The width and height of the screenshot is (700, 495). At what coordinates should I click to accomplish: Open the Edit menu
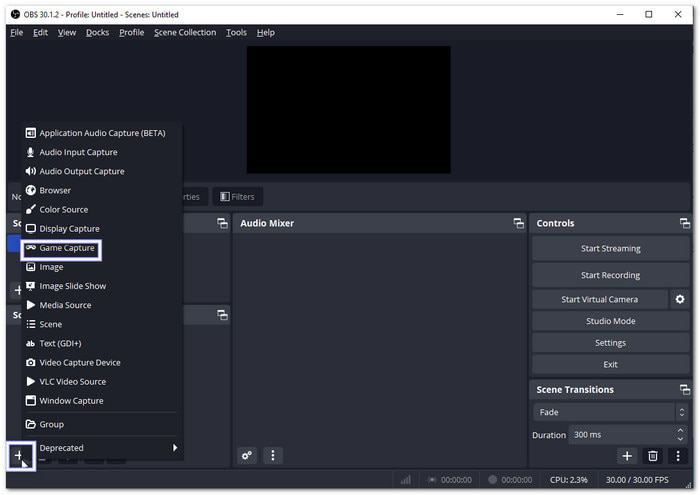click(x=40, y=33)
